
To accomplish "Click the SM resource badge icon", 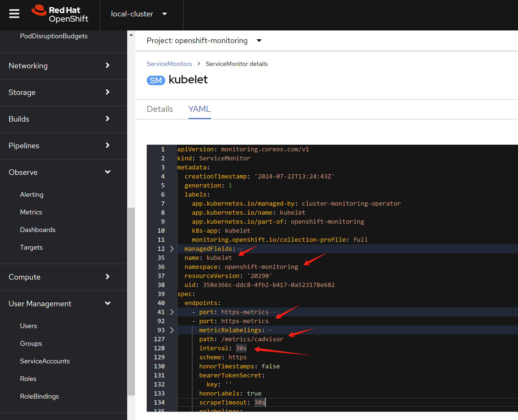I will (156, 80).
